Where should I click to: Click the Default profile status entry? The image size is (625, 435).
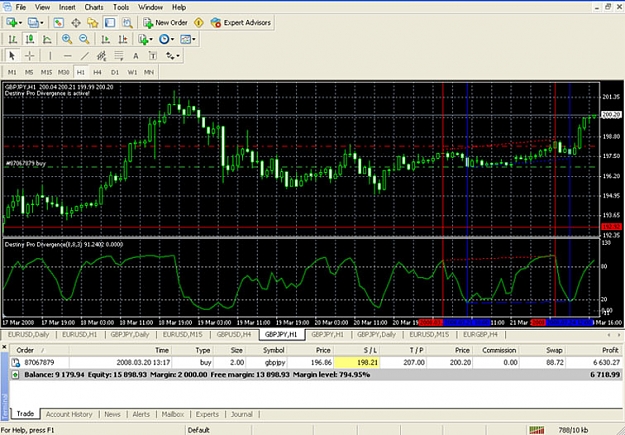click(199, 430)
